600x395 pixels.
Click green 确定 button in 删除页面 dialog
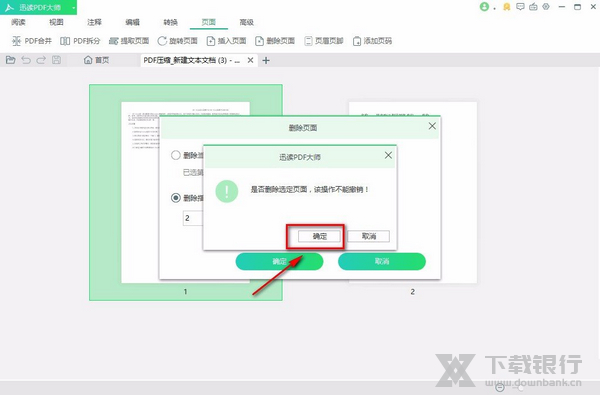[279, 261]
